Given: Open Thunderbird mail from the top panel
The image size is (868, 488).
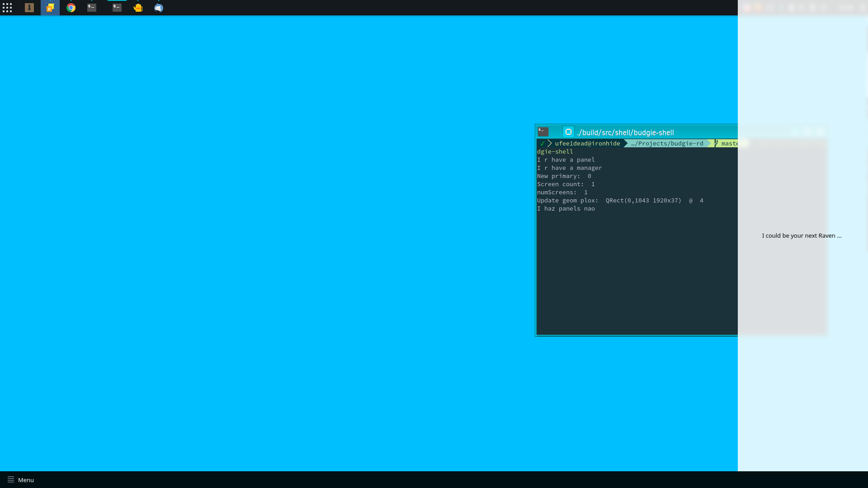Looking at the screenshot, I should pyautogui.click(x=159, y=8).
